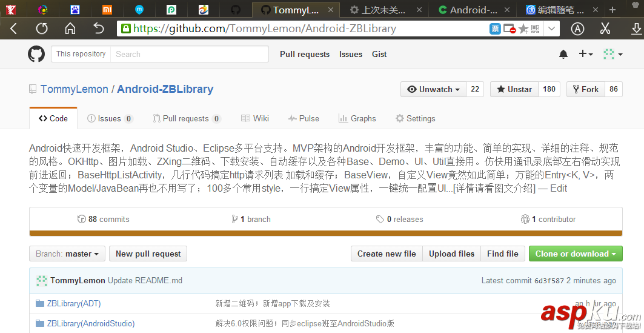Click the red blocked-content icon in address bar

pos(510,29)
